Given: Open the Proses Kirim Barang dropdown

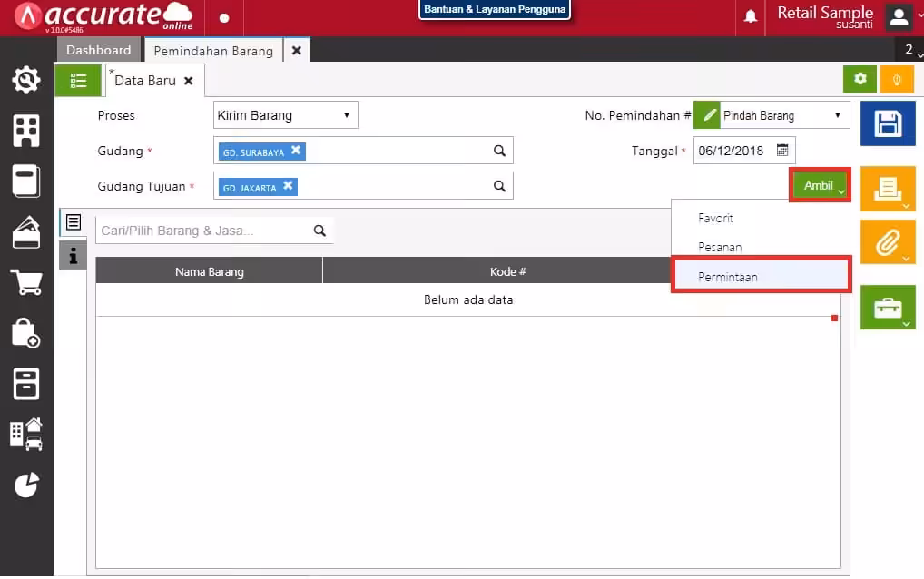Looking at the screenshot, I should click(x=286, y=115).
